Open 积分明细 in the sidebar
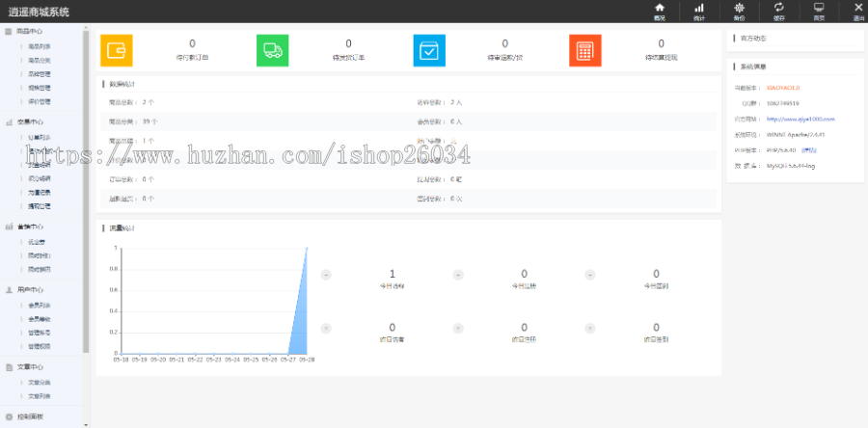Screen dimensions: 868x428 (x=39, y=178)
